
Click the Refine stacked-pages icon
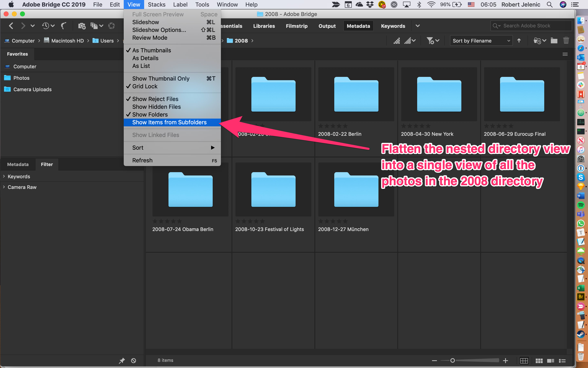[x=94, y=26]
